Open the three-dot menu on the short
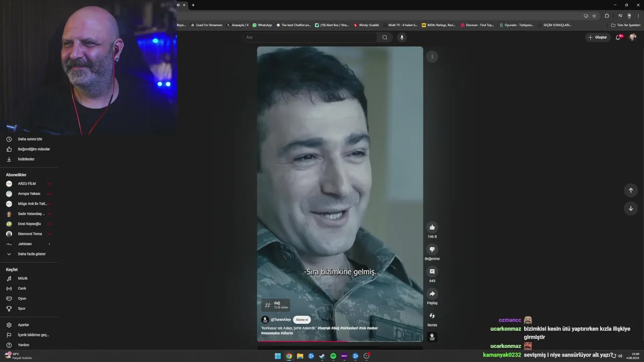Image resolution: width=644 pixels, height=362 pixels. [x=432, y=56]
